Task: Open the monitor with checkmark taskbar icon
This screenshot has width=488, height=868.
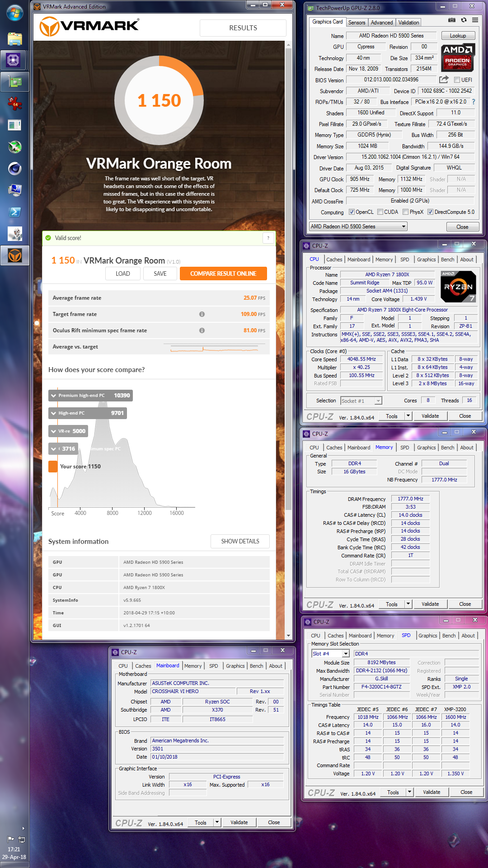Action: tap(15, 190)
